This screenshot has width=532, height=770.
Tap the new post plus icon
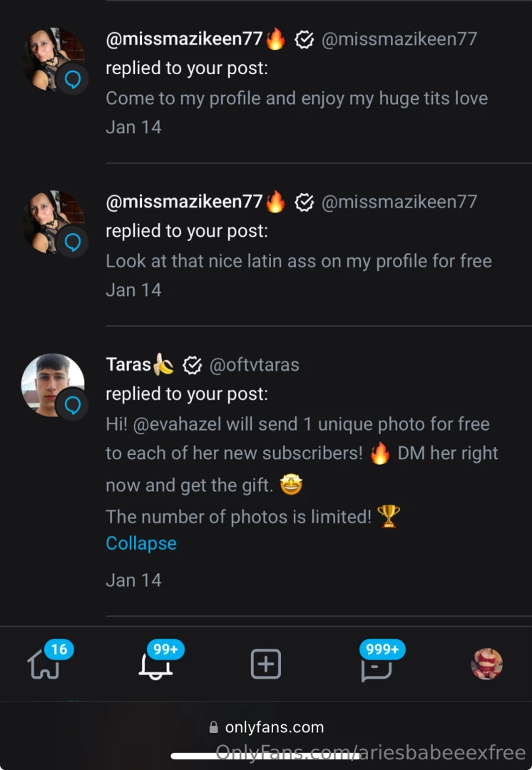pyautogui.click(x=265, y=664)
